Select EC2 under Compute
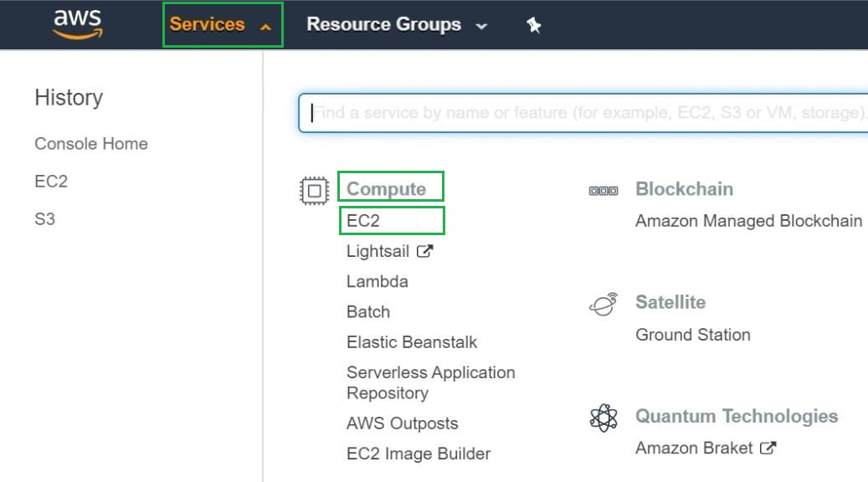The image size is (868, 482). [363, 221]
